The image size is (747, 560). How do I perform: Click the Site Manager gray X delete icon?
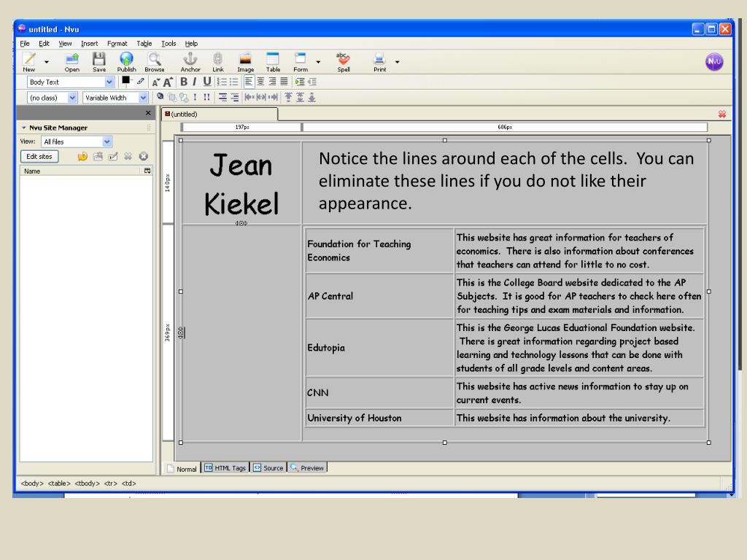click(x=128, y=156)
